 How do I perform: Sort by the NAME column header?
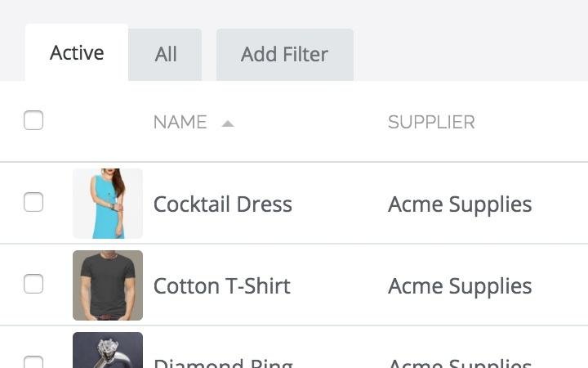point(180,122)
